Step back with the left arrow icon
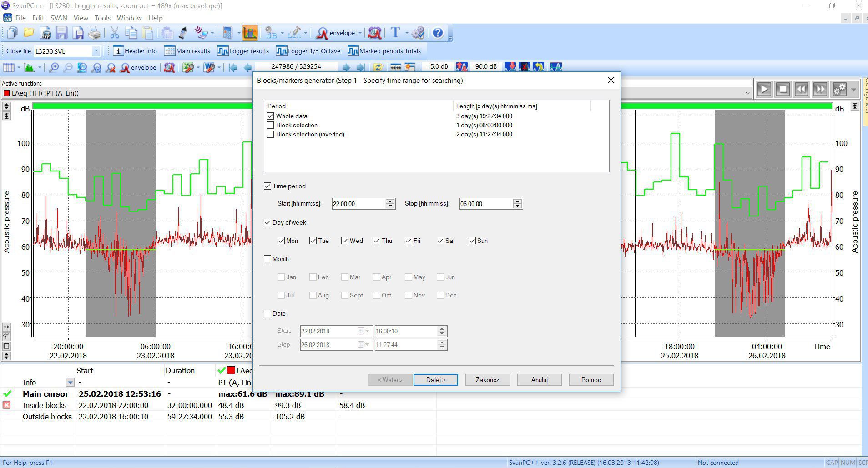Viewport: 868px width, 468px height. tap(247, 68)
